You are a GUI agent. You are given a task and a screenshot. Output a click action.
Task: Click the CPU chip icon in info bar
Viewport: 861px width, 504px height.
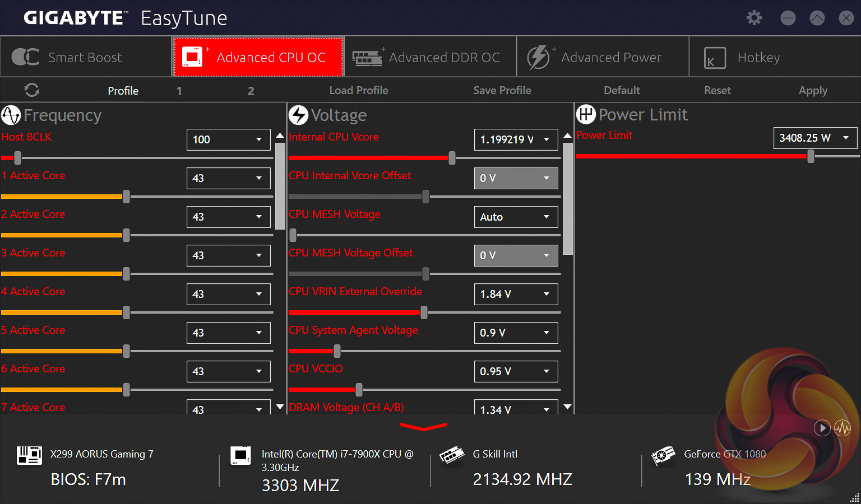[241, 455]
